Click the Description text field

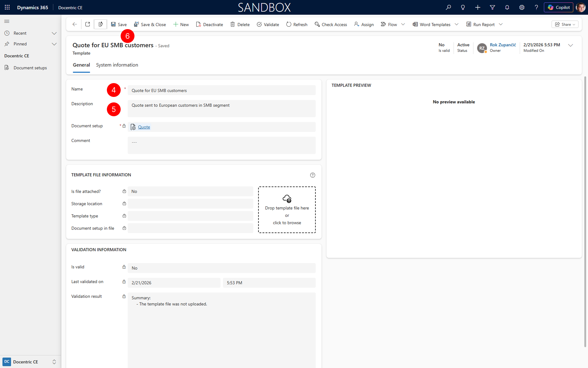[221, 109]
